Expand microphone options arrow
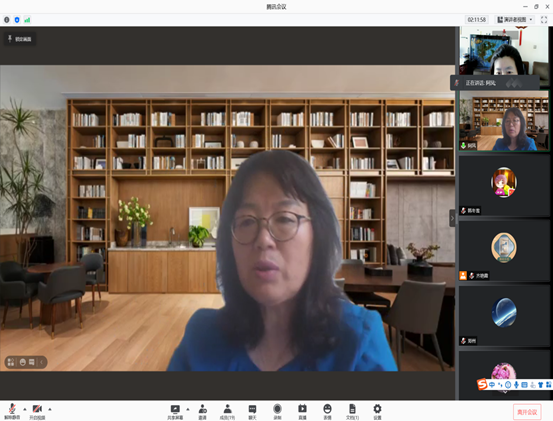Screen dimensions: 553x421 click(25, 409)
